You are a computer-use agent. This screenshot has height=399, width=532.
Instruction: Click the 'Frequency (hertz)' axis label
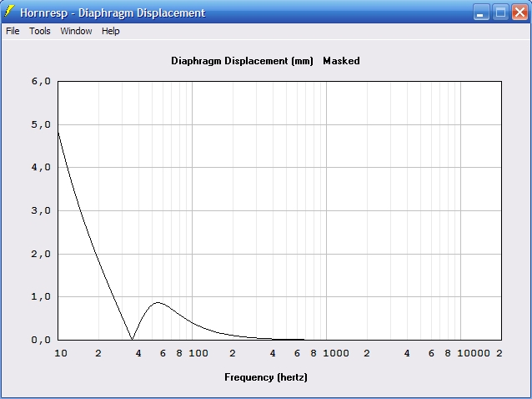[x=266, y=377]
